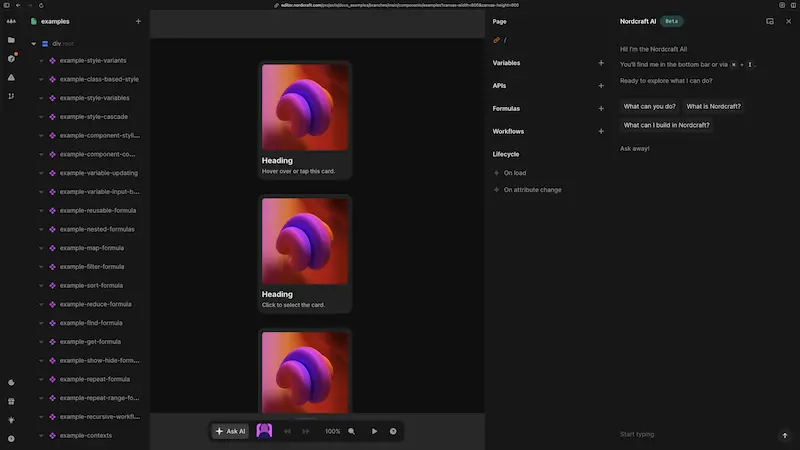Click the bottom sidebar help icon
Image resolution: width=800 pixels, height=450 pixels.
click(11, 438)
